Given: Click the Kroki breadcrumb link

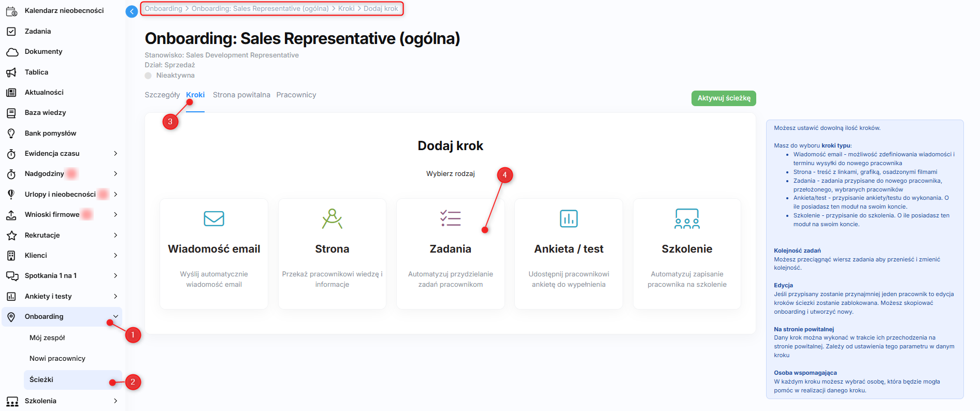Looking at the screenshot, I should (346, 9).
